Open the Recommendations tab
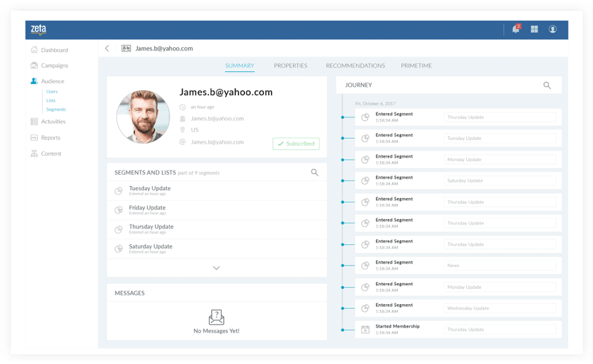This screenshot has height=364, width=593. pyautogui.click(x=356, y=66)
